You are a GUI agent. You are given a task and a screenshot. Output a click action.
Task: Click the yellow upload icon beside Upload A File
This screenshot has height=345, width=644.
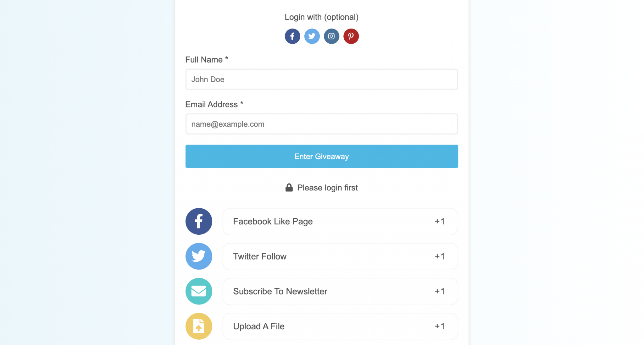[199, 326]
